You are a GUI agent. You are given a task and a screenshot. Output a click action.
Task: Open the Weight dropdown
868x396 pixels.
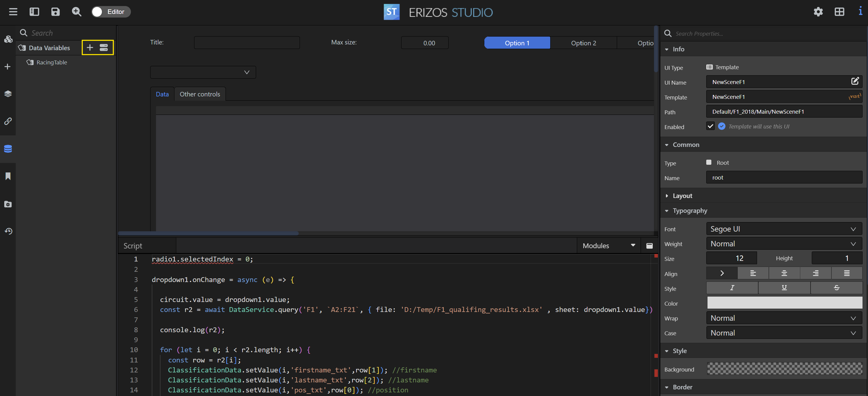point(784,244)
